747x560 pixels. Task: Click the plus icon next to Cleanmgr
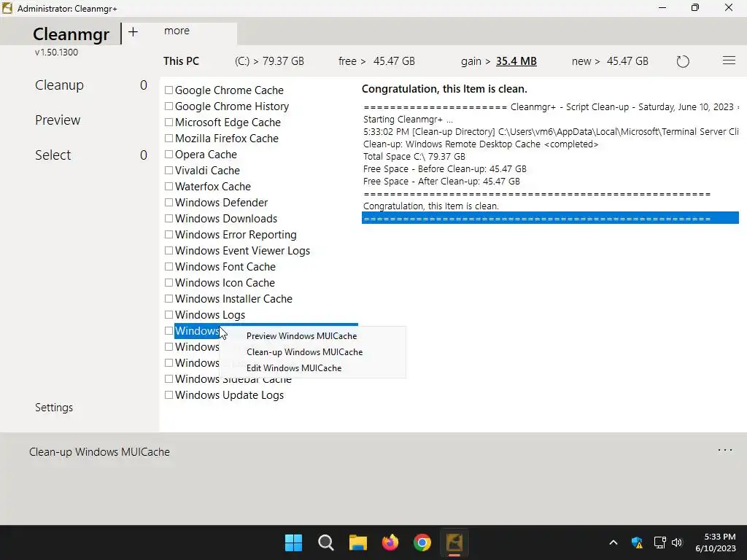coord(133,32)
